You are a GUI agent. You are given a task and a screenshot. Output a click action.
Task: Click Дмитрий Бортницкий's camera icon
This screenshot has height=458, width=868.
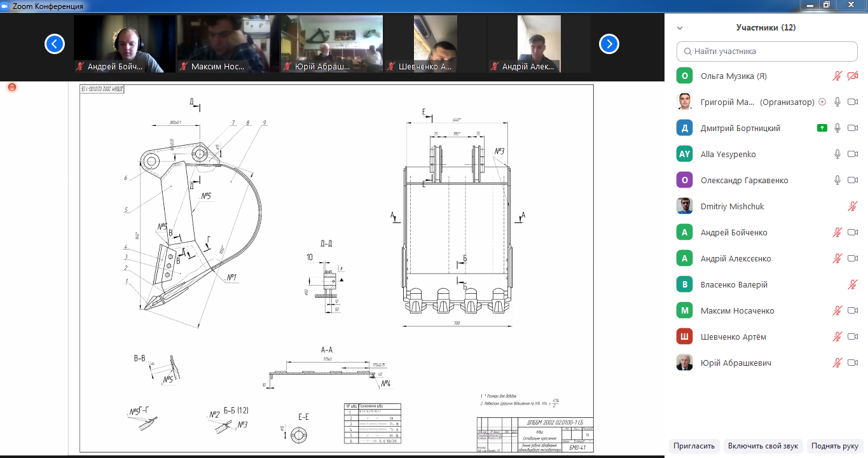(x=853, y=128)
